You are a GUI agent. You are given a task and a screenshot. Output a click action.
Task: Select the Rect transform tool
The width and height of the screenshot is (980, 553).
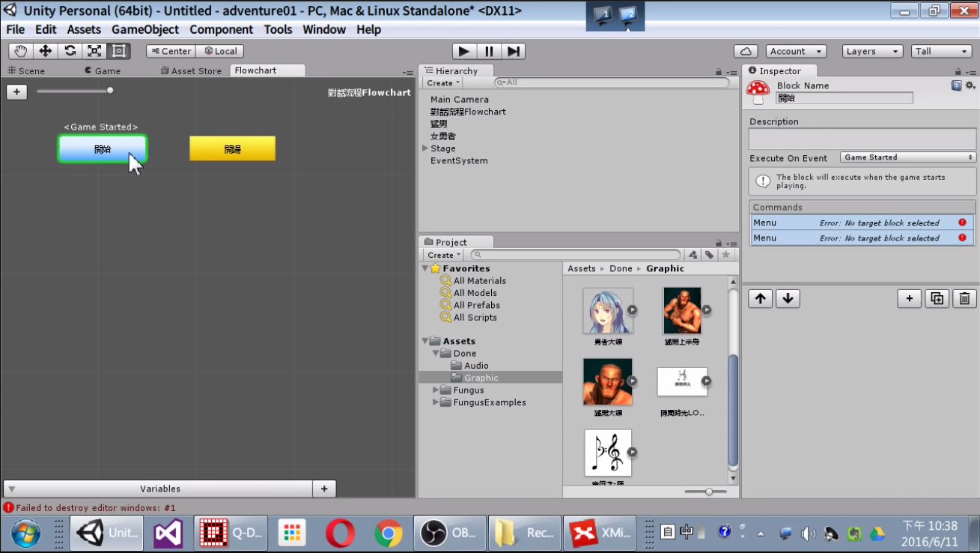point(118,51)
